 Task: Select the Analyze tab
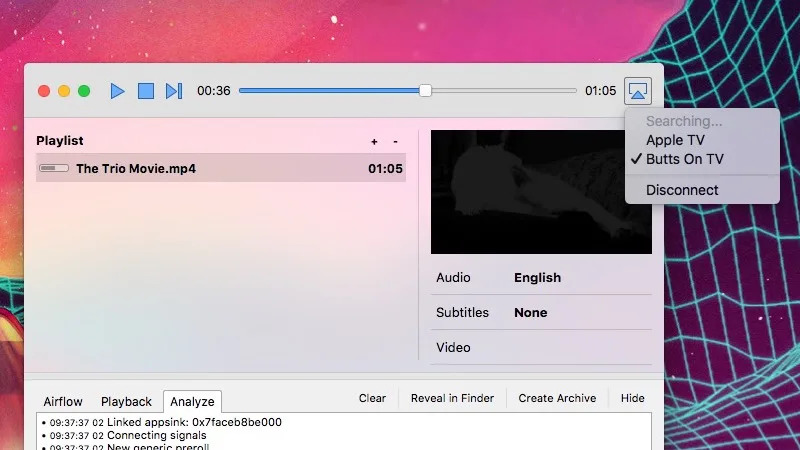[x=192, y=402]
